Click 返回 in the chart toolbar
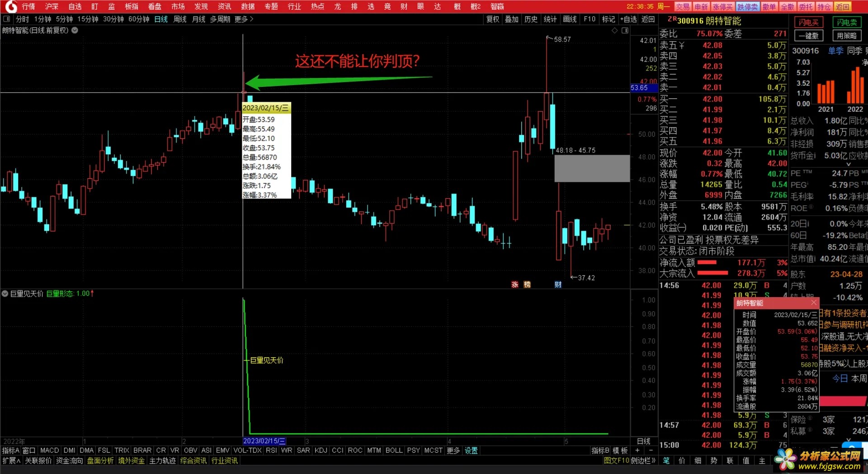The height and width of the screenshot is (474, 868). [648, 19]
